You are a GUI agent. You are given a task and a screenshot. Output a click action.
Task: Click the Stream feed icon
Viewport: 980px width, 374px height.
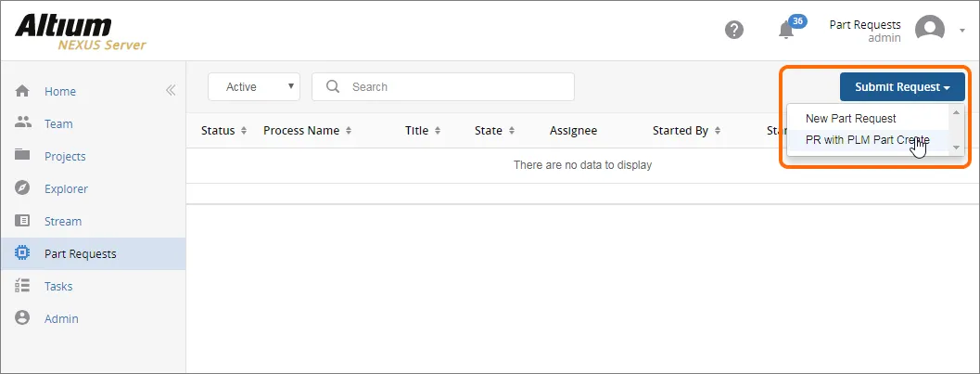tap(22, 221)
